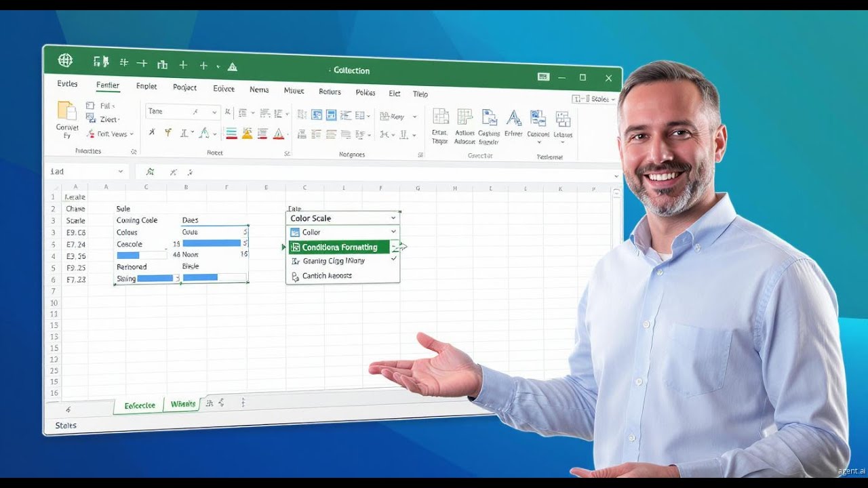Expand the 'Collor' row chevron
868x488 pixels.
click(x=393, y=232)
